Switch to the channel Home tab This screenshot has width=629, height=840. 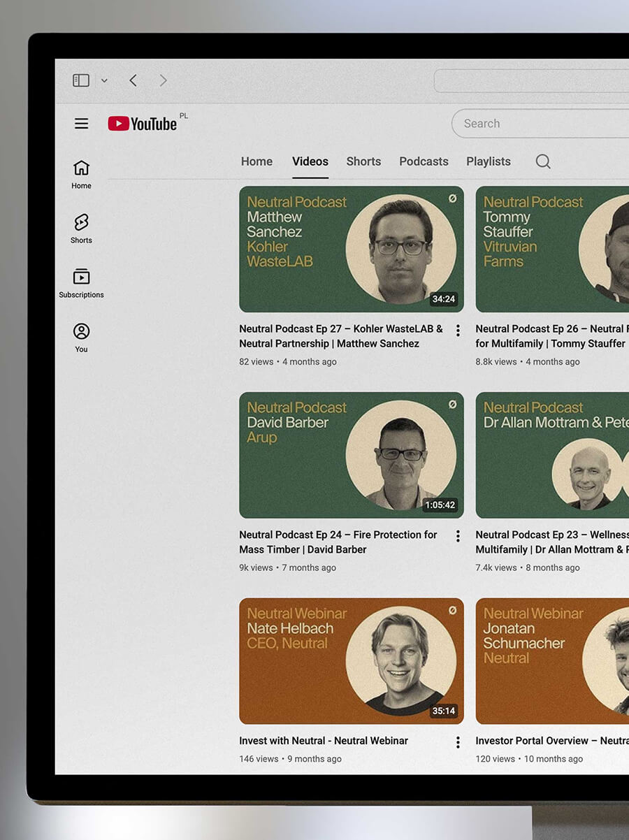(x=256, y=161)
